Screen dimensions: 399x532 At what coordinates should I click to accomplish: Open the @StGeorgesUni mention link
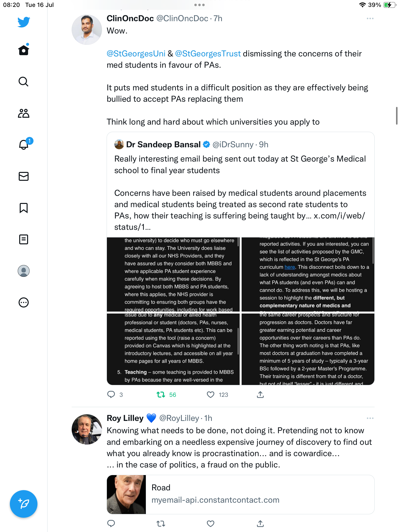[136, 54]
